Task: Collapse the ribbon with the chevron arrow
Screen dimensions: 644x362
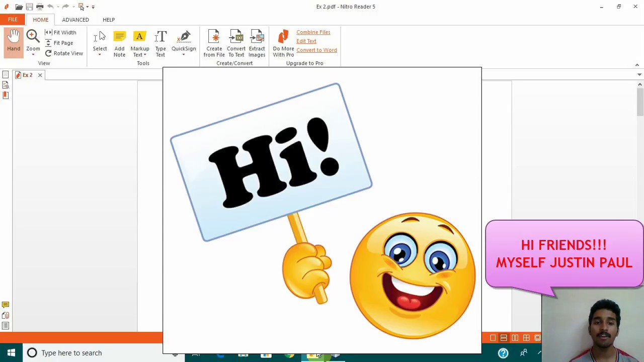Action: point(637,65)
